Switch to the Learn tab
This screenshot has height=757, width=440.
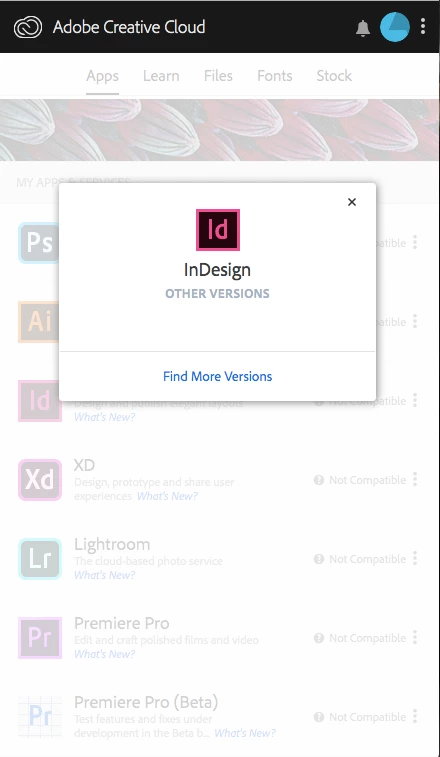pyautogui.click(x=161, y=76)
